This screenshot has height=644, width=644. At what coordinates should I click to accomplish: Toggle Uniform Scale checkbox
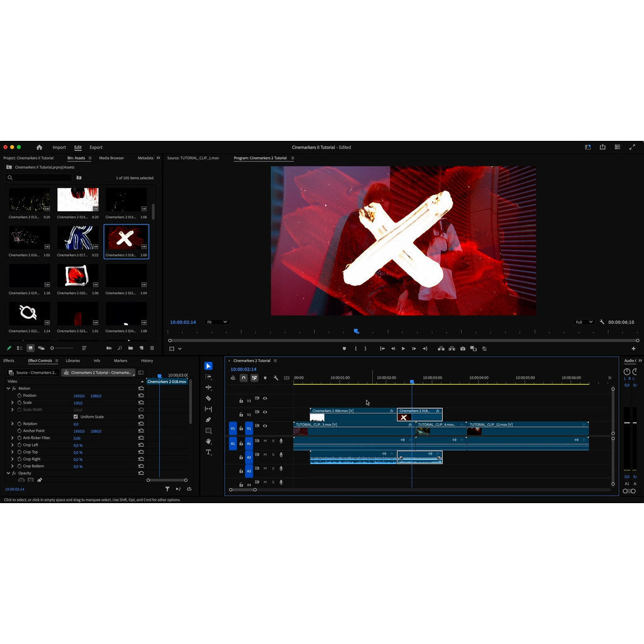point(75,416)
